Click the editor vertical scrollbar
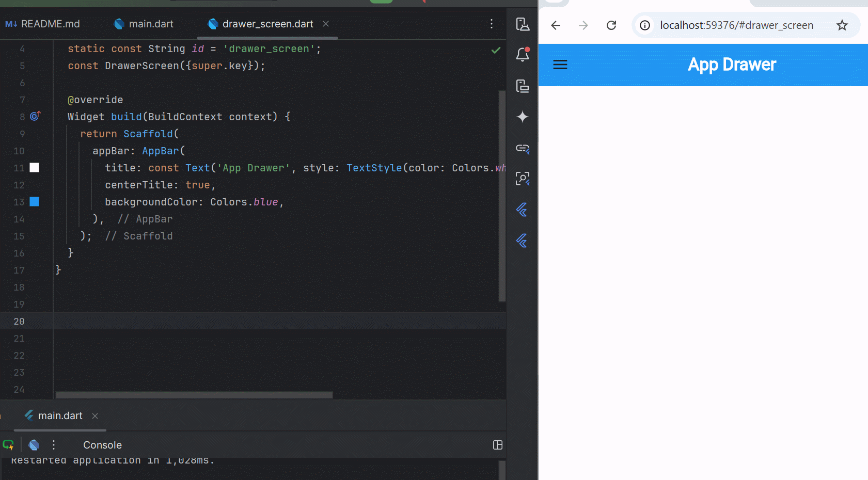Image resolution: width=868 pixels, height=480 pixels. pyautogui.click(x=502, y=196)
